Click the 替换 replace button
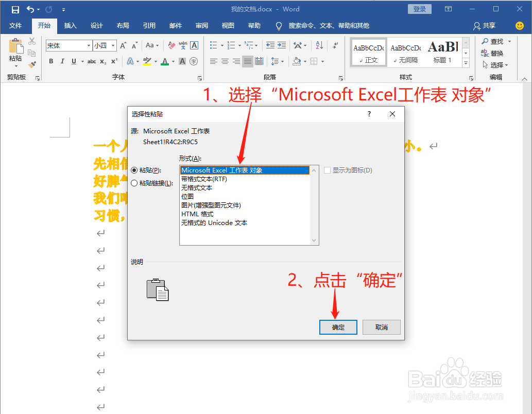This screenshot has width=532, height=414. pyautogui.click(x=492, y=53)
